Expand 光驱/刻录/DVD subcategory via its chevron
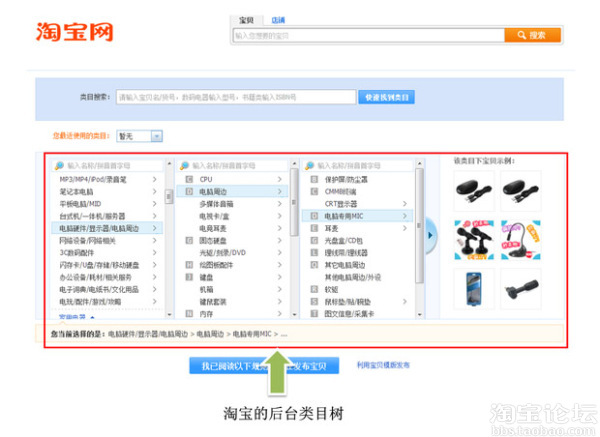This screenshot has width=600, height=437. click(x=280, y=253)
